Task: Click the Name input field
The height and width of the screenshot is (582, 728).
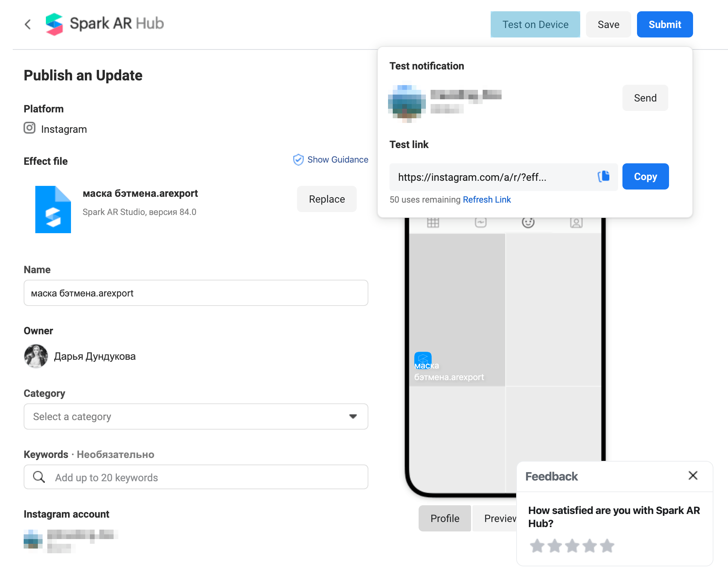Action: pyautogui.click(x=196, y=293)
